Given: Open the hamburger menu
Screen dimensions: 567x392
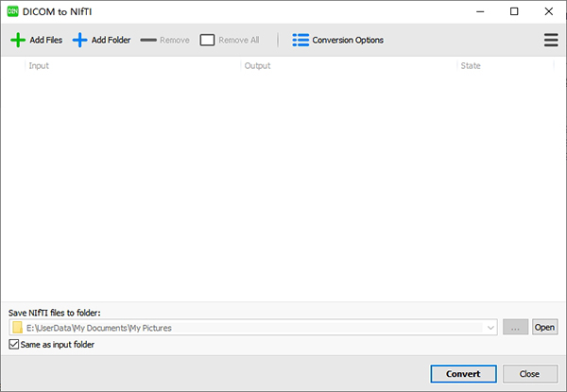Looking at the screenshot, I should click(551, 40).
